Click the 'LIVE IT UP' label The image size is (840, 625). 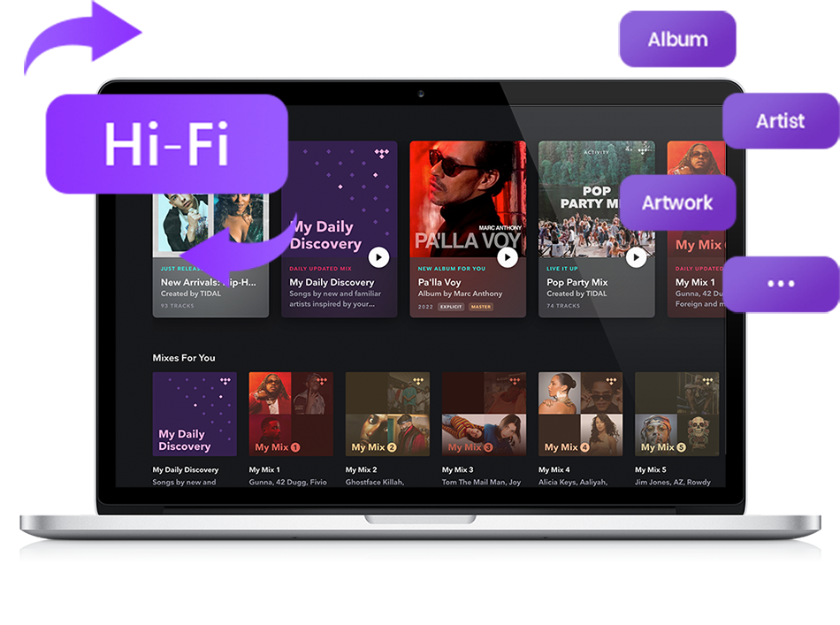(562, 269)
